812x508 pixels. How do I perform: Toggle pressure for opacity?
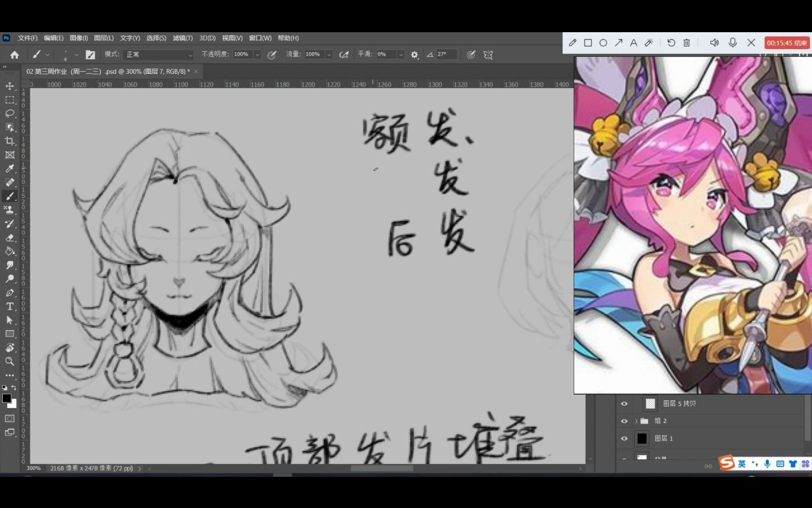(x=272, y=55)
